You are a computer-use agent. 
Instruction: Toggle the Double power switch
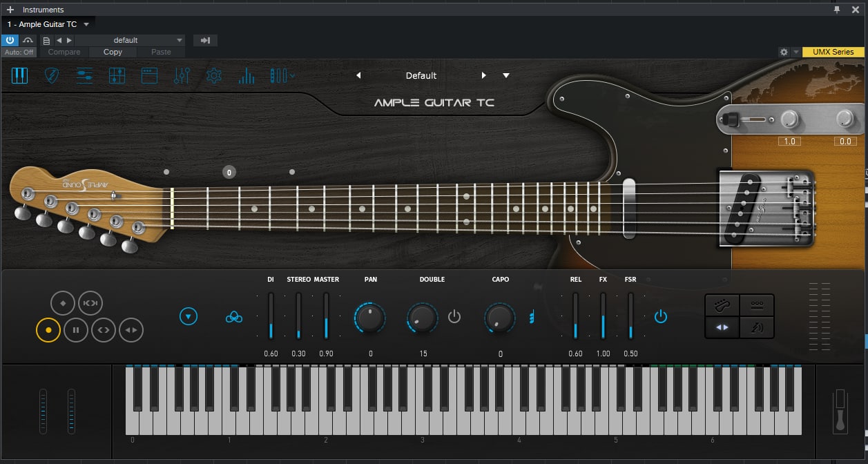454,317
